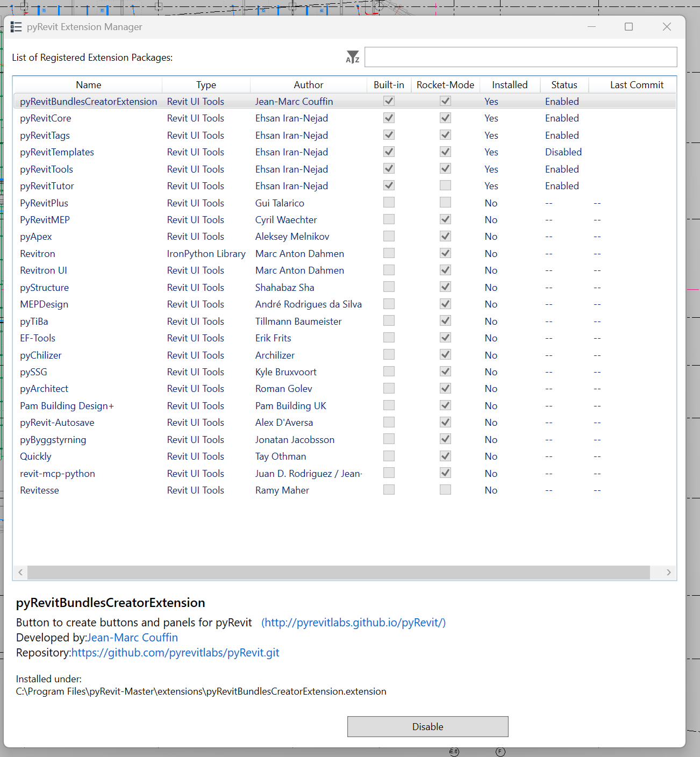Viewport: 700px width, 757px height.
Task: Click the horizontal scrollbar left arrow
Action: click(20, 573)
